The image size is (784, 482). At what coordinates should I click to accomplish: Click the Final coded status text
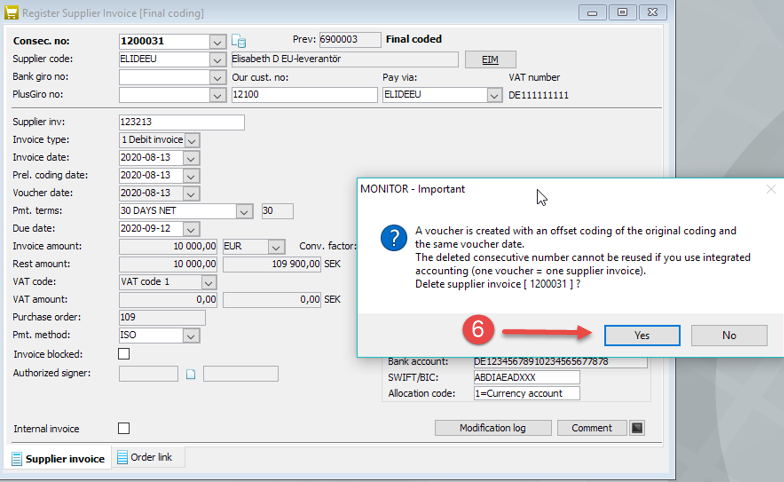coord(414,39)
